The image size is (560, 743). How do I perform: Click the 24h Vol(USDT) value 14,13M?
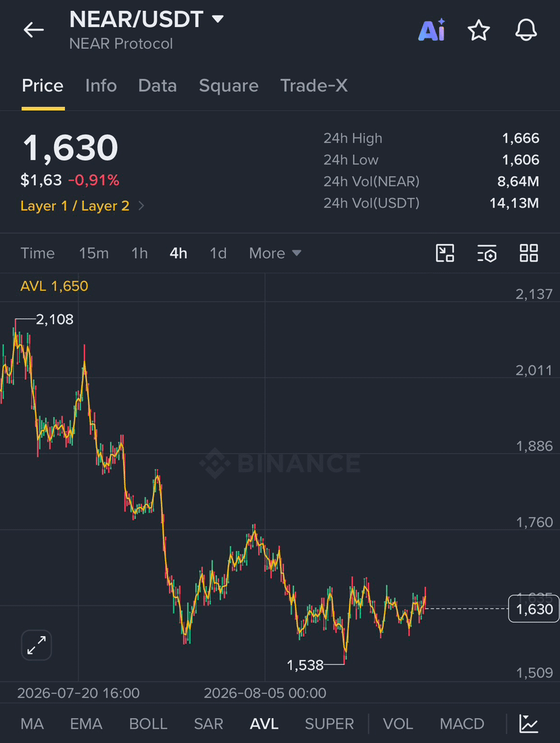[514, 203]
